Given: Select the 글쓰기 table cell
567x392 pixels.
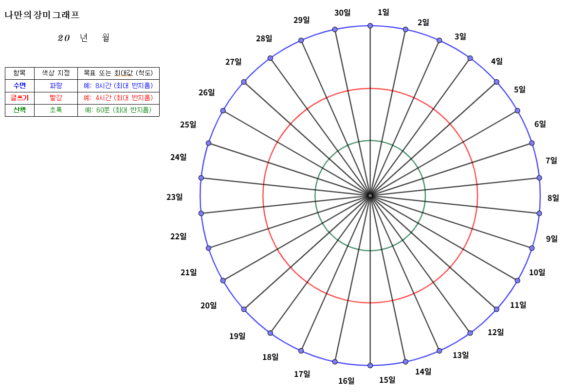Looking at the screenshot, I should (x=19, y=98).
